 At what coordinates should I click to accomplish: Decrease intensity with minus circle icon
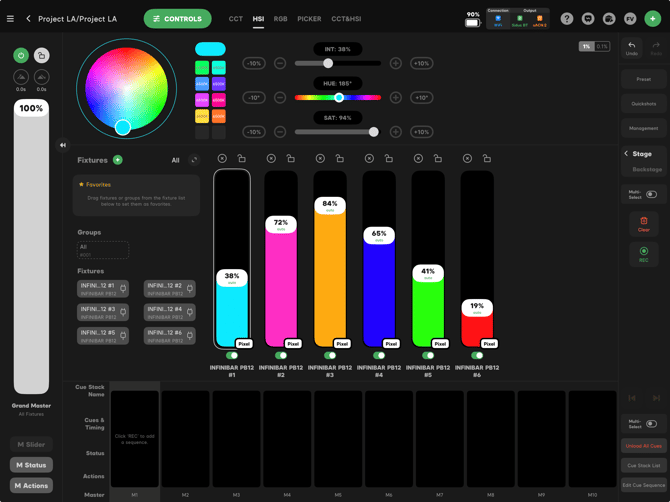pyautogui.click(x=280, y=63)
